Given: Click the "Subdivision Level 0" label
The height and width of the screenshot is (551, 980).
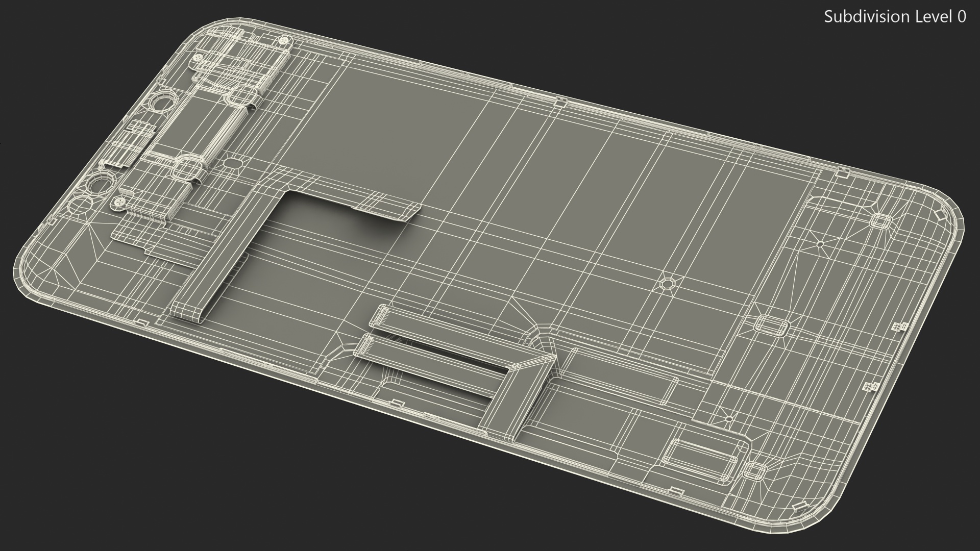Looking at the screenshot, I should click(895, 17).
